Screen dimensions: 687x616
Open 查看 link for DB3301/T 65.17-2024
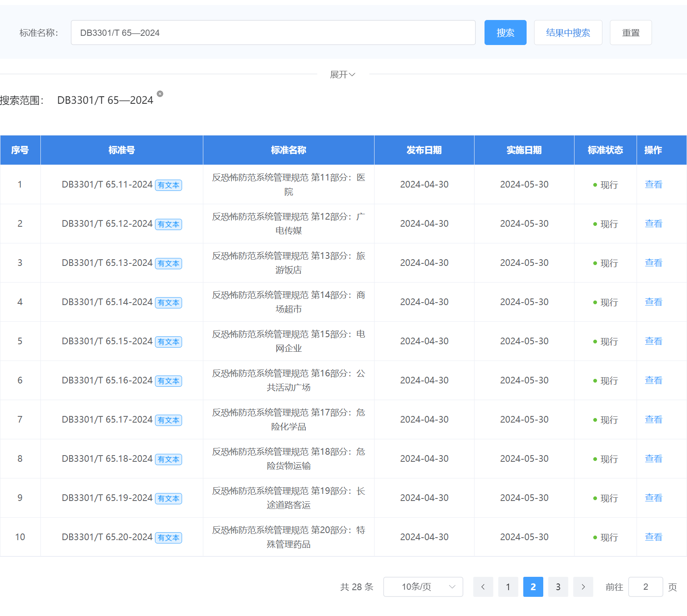tap(653, 420)
